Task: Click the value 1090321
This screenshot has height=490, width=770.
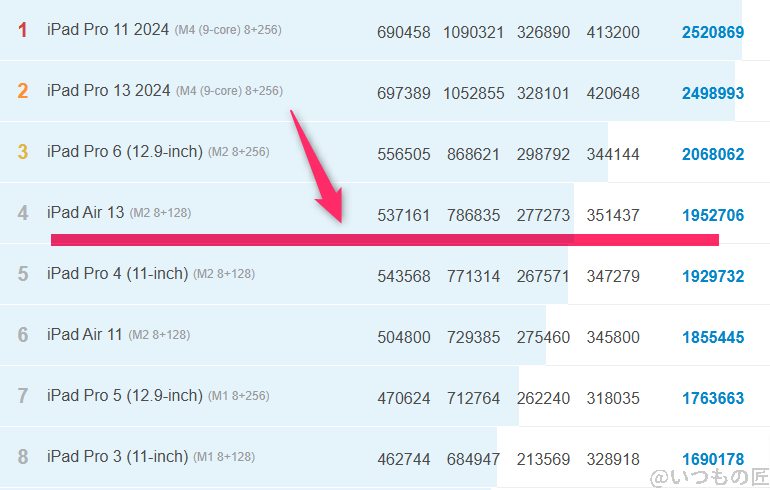Action: click(x=473, y=32)
